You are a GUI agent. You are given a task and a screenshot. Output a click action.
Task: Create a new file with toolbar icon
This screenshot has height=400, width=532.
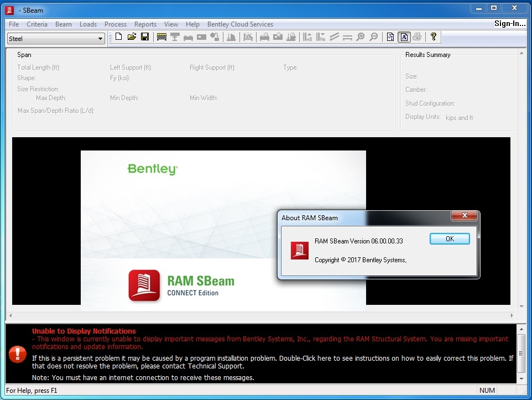click(x=118, y=37)
